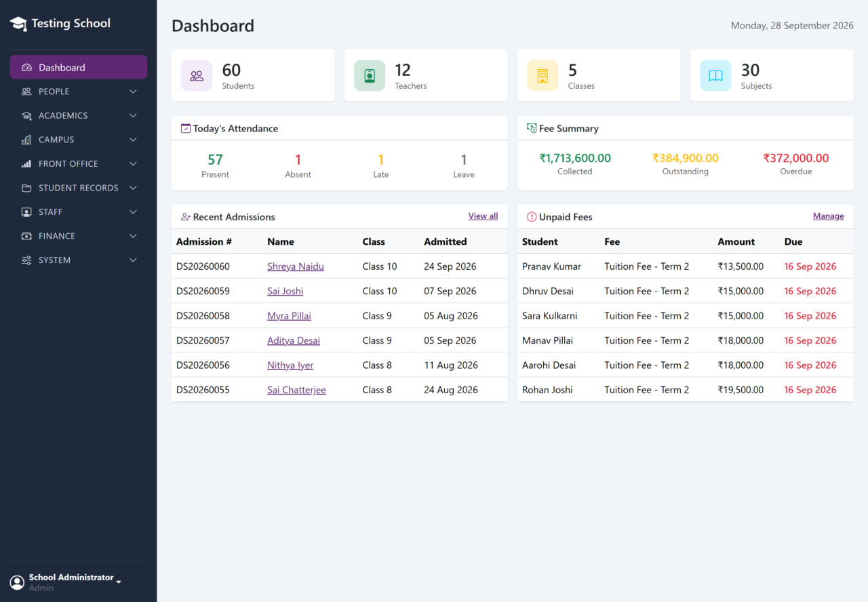Open Aditya Desai's student profile

click(294, 340)
